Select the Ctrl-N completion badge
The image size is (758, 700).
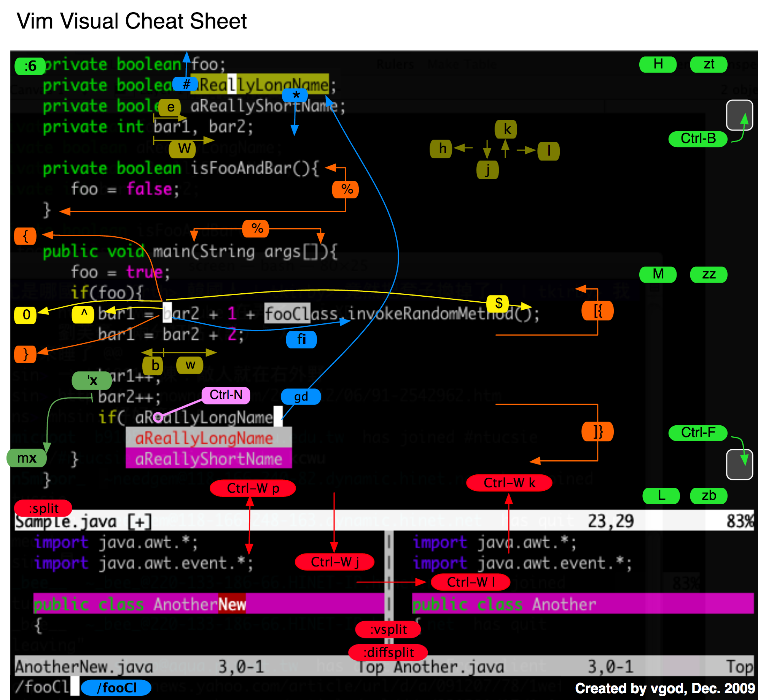[226, 395]
